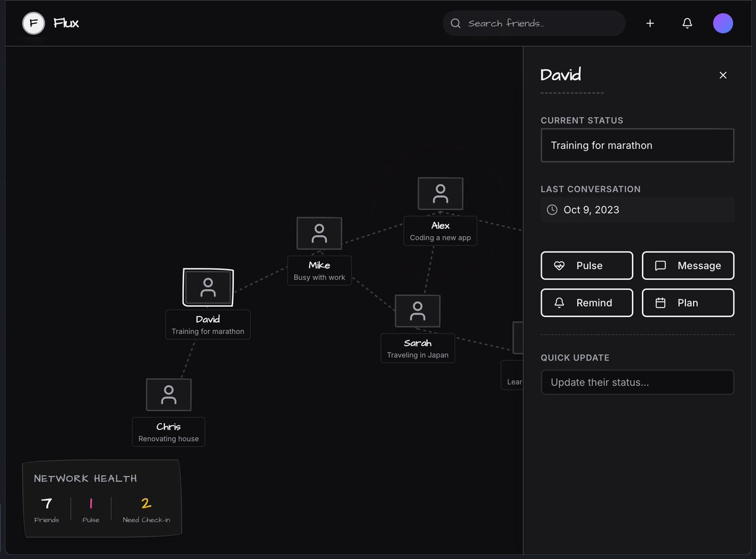Screen dimensions: 756x559
Task: Send a Pulse to David
Action: [x=587, y=266]
